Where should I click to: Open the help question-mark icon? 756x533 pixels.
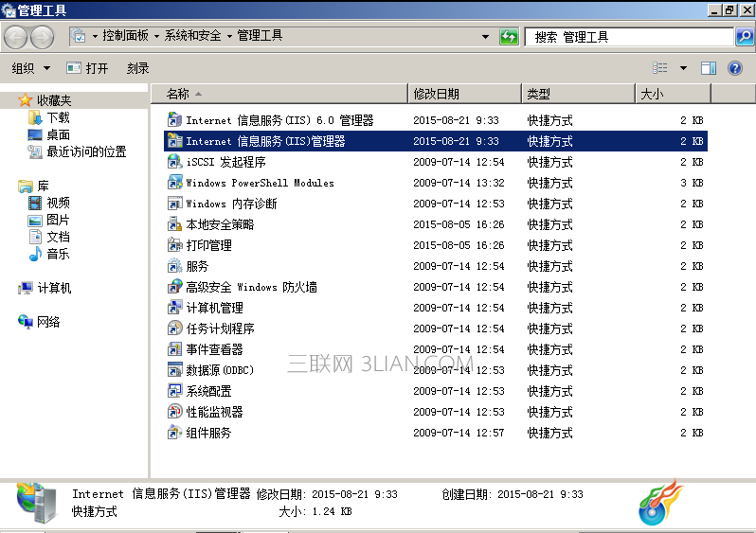pos(735,68)
